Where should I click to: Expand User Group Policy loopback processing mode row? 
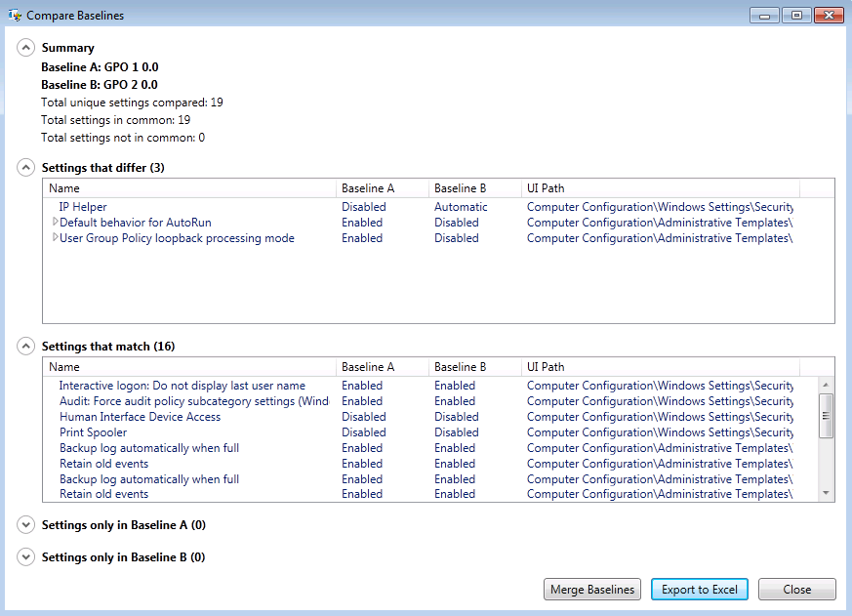pyautogui.click(x=56, y=237)
